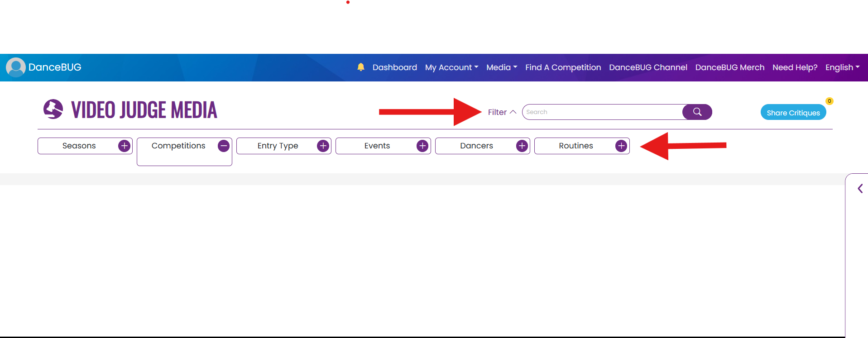The image size is (868, 338).
Task: Click the Video Judge Media logo icon
Action: 53,109
